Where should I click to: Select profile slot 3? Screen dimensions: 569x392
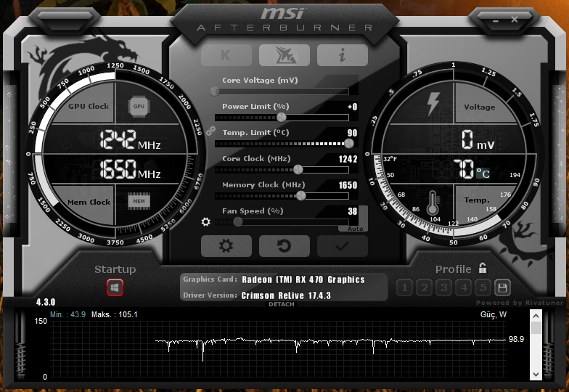click(444, 287)
